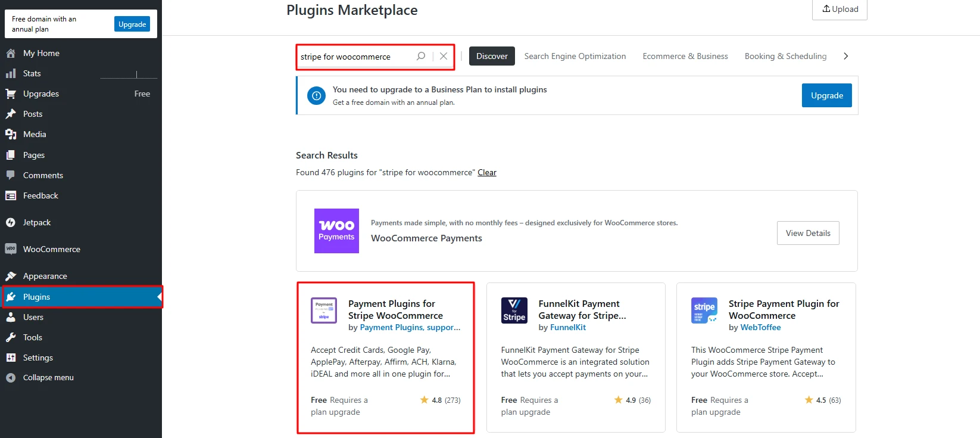Click the Upload plugin button
The height and width of the screenshot is (438, 980).
click(x=839, y=9)
